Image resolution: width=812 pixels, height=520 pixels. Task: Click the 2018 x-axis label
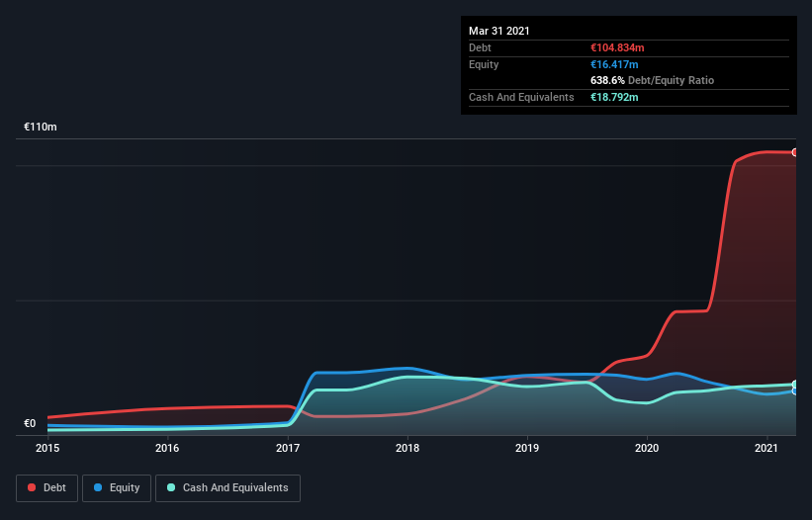point(407,448)
